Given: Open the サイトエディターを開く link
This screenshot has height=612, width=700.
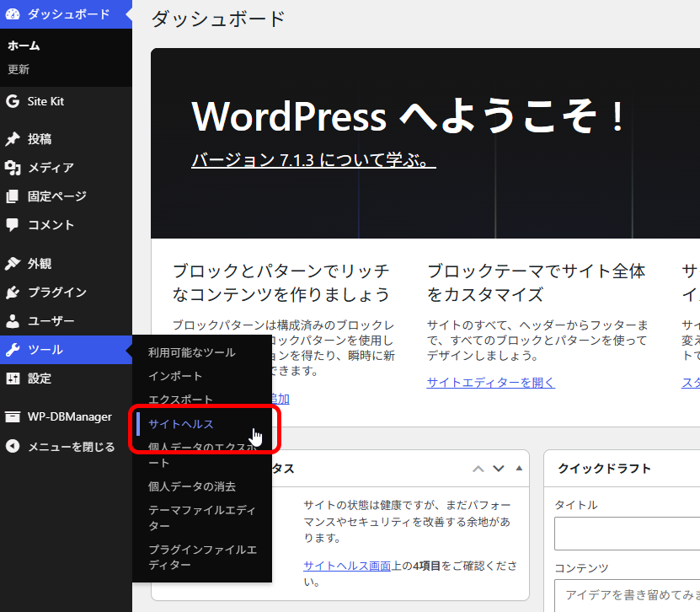Looking at the screenshot, I should (490, 383).
